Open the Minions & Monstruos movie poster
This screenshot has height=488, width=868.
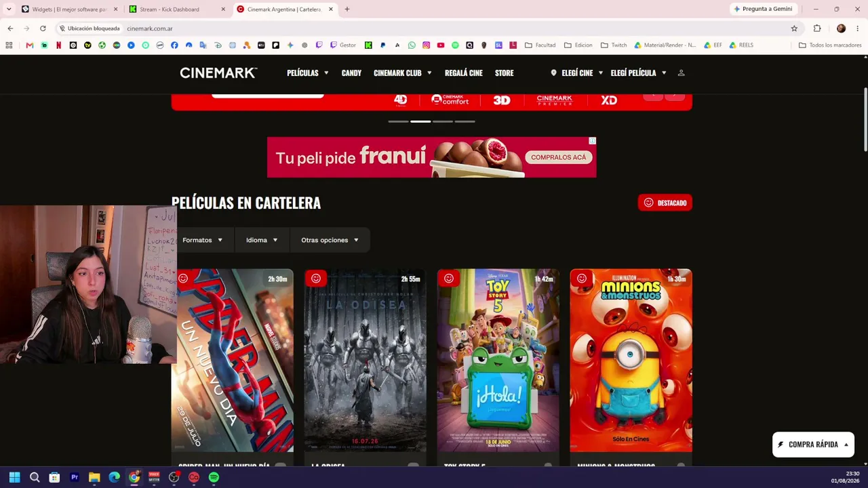coord(631,360)
